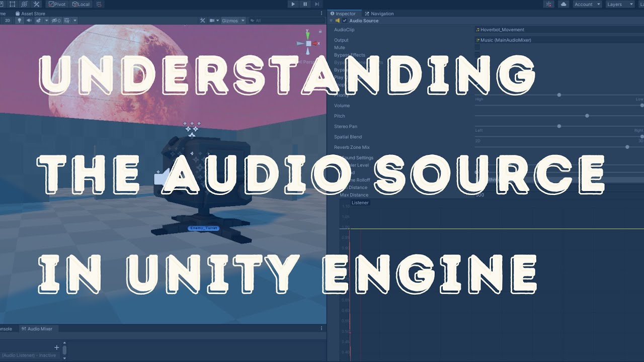Click the Audio Source speaker icon

pyautogui.click(x=338, y=21)
